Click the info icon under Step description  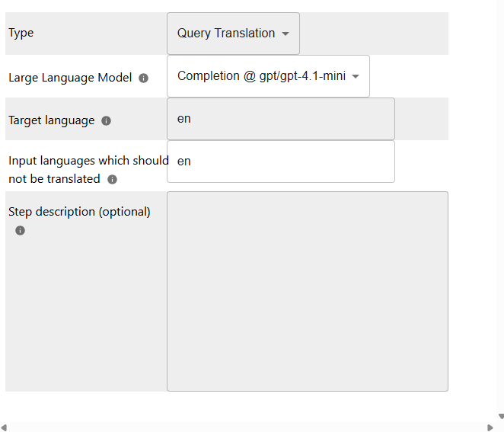coord(21,231)
